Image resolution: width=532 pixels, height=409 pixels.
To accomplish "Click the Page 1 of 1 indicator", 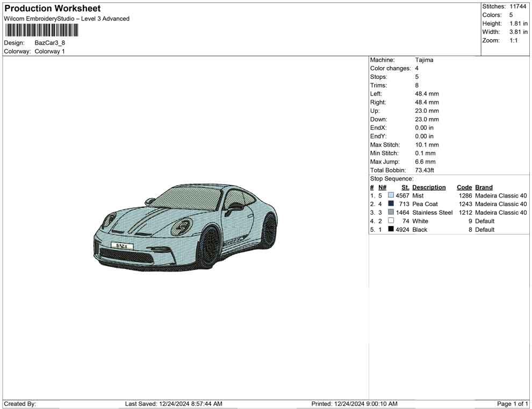I will tap(513, 404).
